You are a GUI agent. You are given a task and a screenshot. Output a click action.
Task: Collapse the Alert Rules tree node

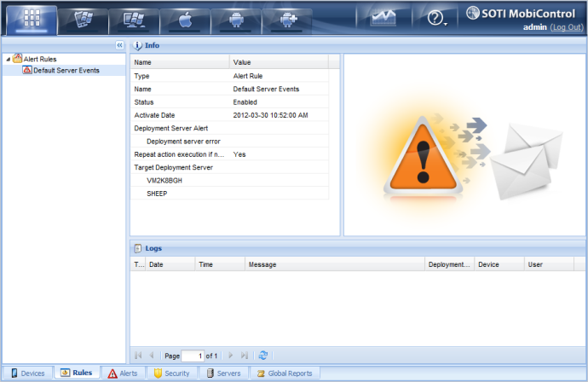8,60
